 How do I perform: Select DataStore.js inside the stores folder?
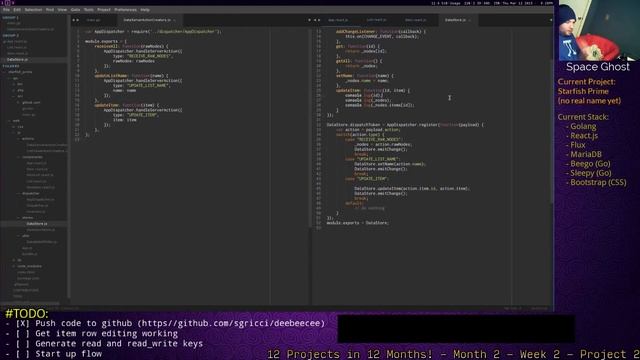tap(37, 224)
